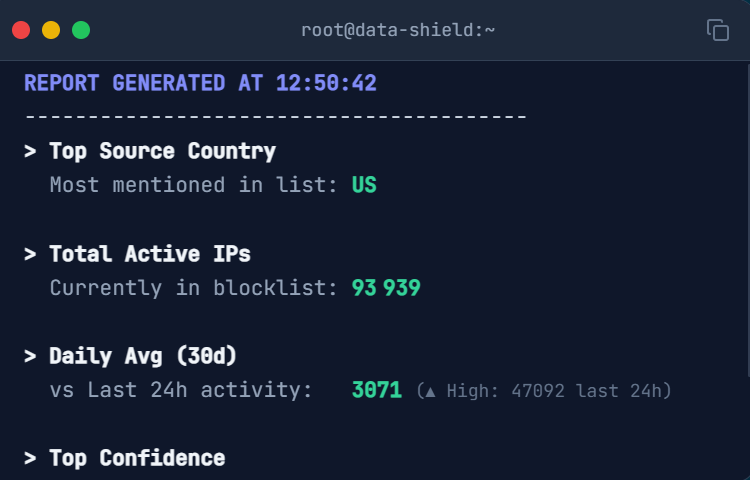The height and width of the screenshot is (480, 750).
Task: Click the arrow before Top Confidence
Action: 31,458
